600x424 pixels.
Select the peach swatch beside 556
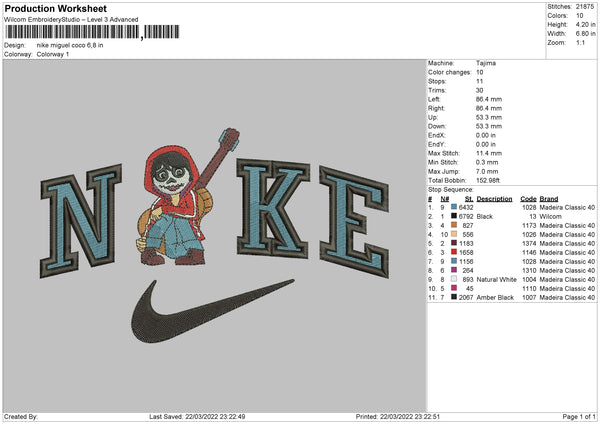pos(454,234)
